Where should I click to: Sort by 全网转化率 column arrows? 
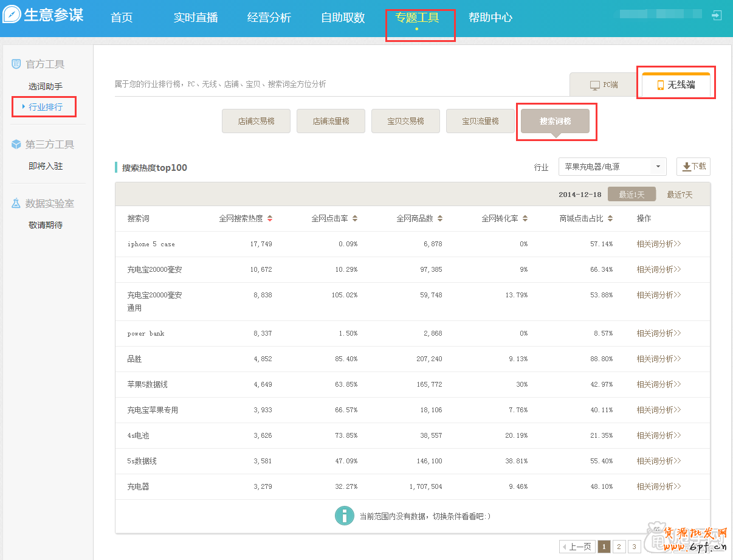(x=525, y=219)
